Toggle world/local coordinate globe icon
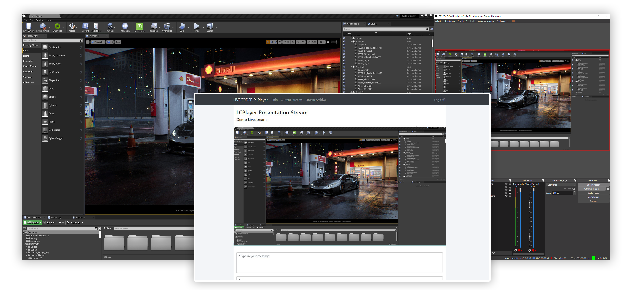 [280, 42]
